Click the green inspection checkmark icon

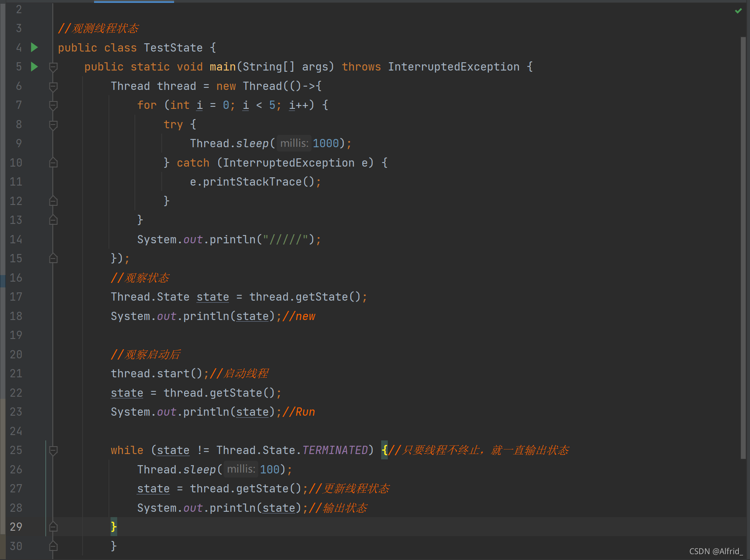[x=738, y=11]
